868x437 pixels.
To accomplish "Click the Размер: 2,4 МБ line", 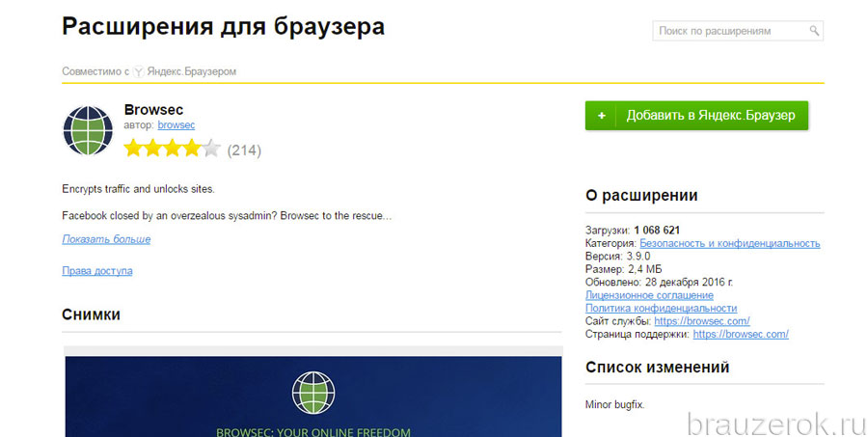I will (623, 269).
